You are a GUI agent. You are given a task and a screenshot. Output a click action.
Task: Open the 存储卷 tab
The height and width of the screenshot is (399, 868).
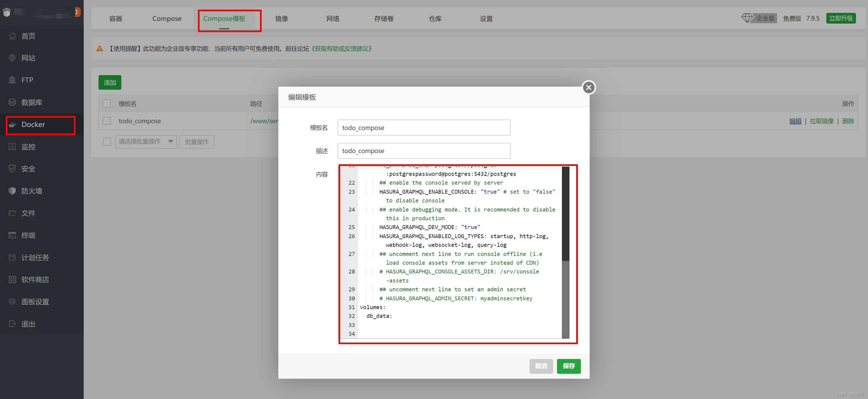(x=384, y=19)
